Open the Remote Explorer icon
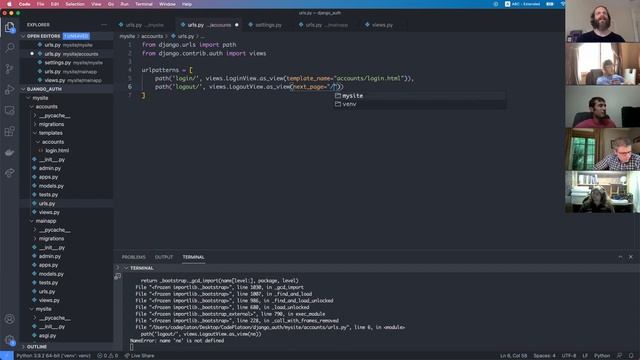640x360 pixels. click(x=9, y=111)
